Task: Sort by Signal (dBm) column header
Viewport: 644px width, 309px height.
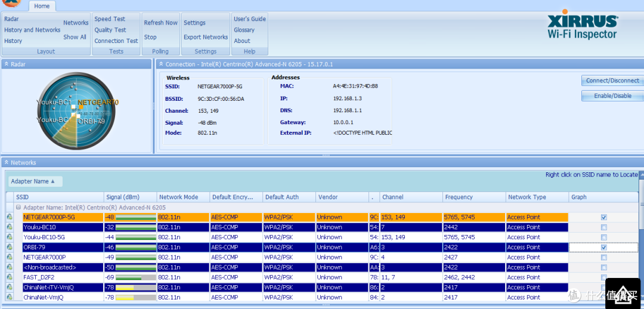Action: pyautogui.click(x=130, y=197)
